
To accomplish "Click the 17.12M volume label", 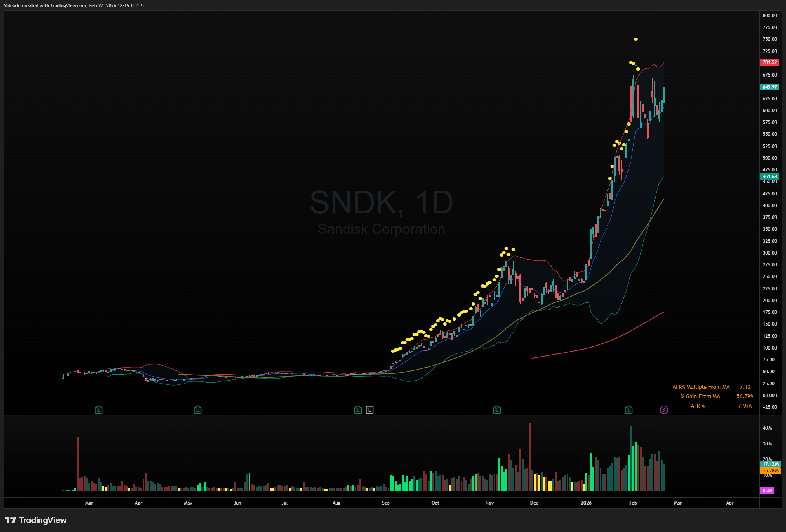I will 770,464.
